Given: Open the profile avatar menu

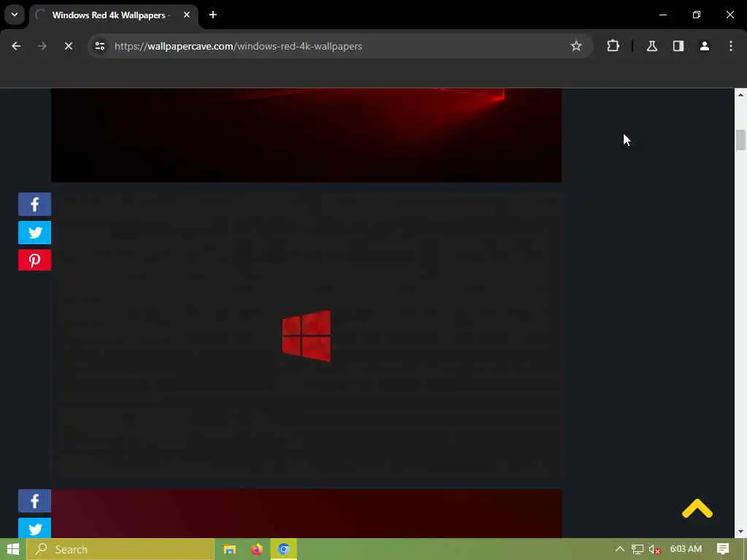Looking at the screenshot, I should tap(705, 46).
